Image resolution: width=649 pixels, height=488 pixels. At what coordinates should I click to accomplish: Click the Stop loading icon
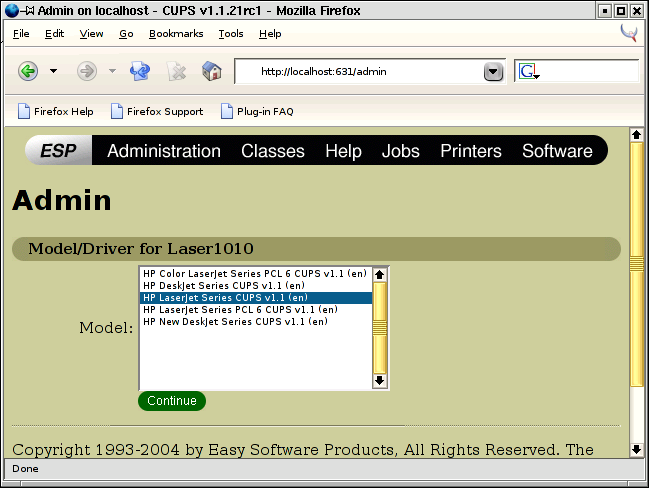coord(176,71)
